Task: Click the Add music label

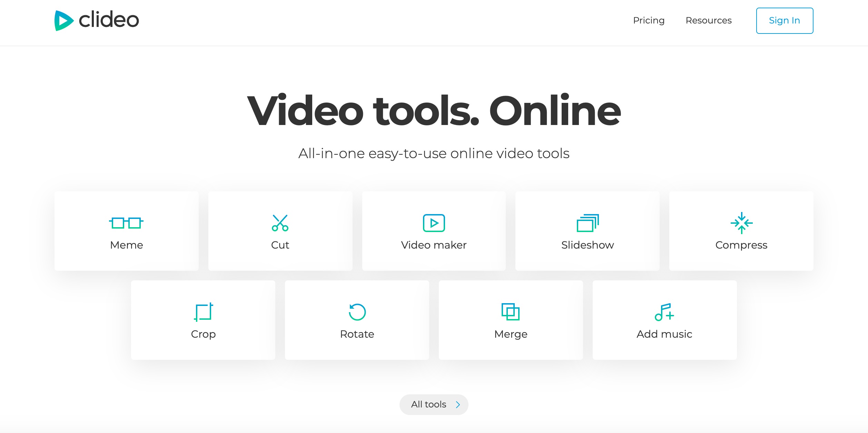Action: tap(664, 334)
